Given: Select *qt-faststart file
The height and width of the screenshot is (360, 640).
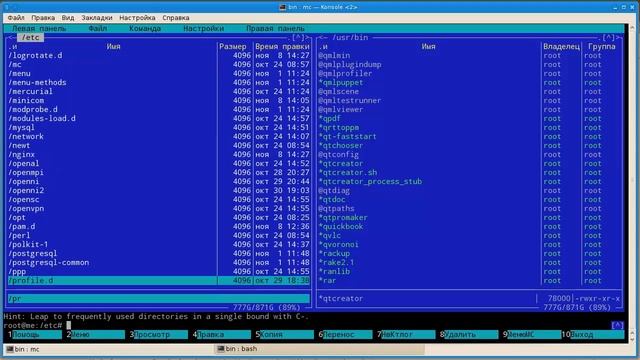Looking at the screenshot, I should pos(347,136).
